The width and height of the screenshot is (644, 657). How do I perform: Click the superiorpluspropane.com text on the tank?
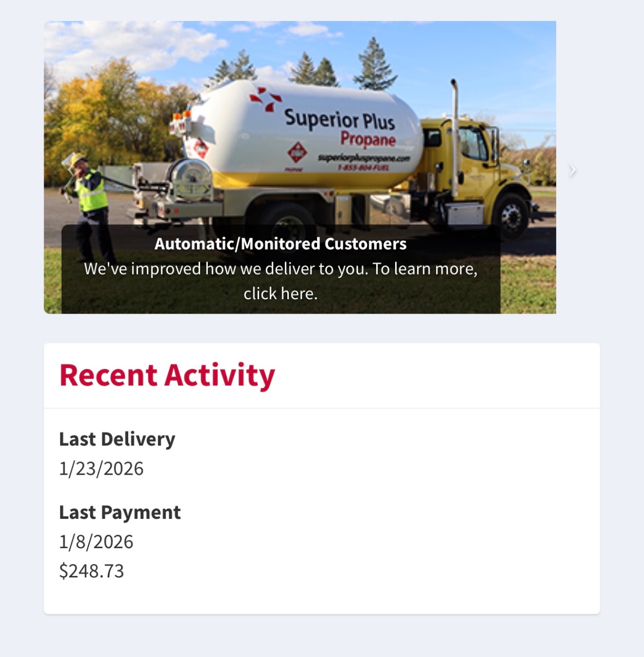pyautogui.click(x=363, y=158)
